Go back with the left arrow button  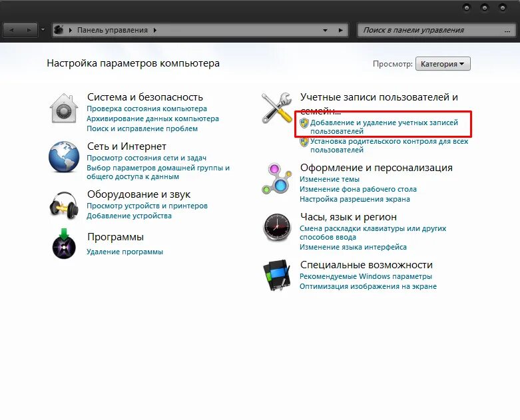point(11,30)
